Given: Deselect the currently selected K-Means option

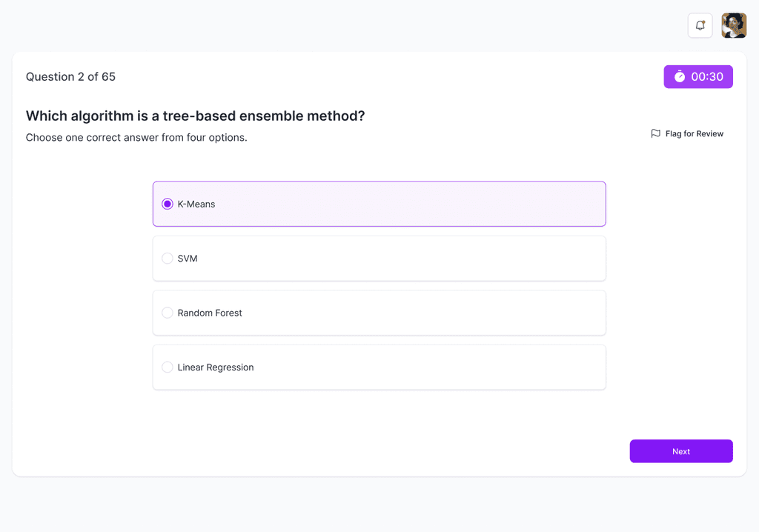Looking at the screenshot, I should click(x=167, y=204).
